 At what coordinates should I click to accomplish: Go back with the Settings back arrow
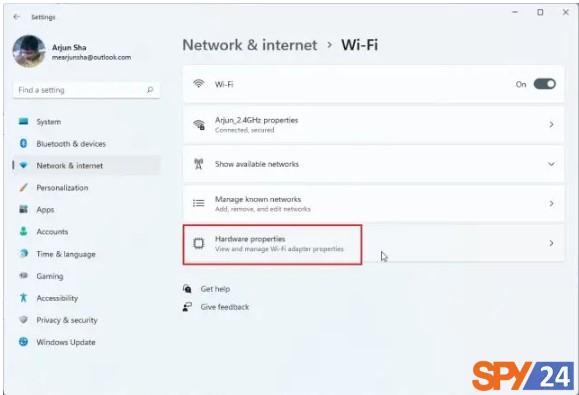click(16, 17)
